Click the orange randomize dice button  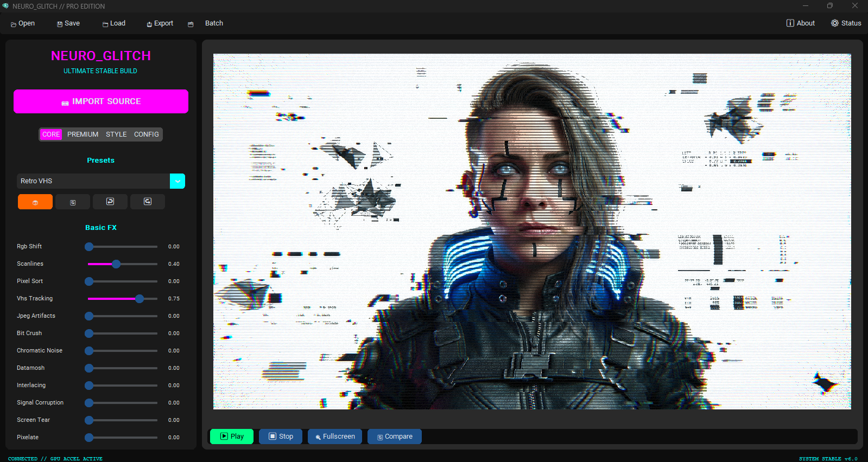coord(35,202)
